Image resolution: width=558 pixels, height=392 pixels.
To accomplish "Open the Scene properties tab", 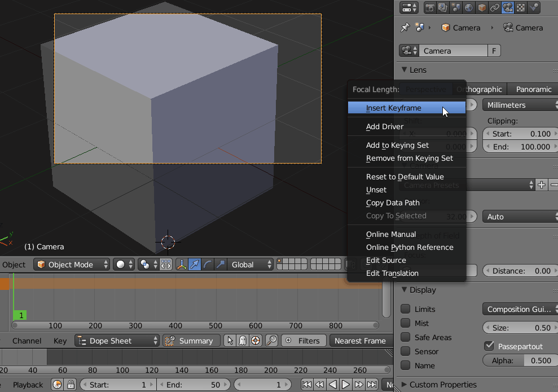I will pyautogui.click(x=456, y=7).
